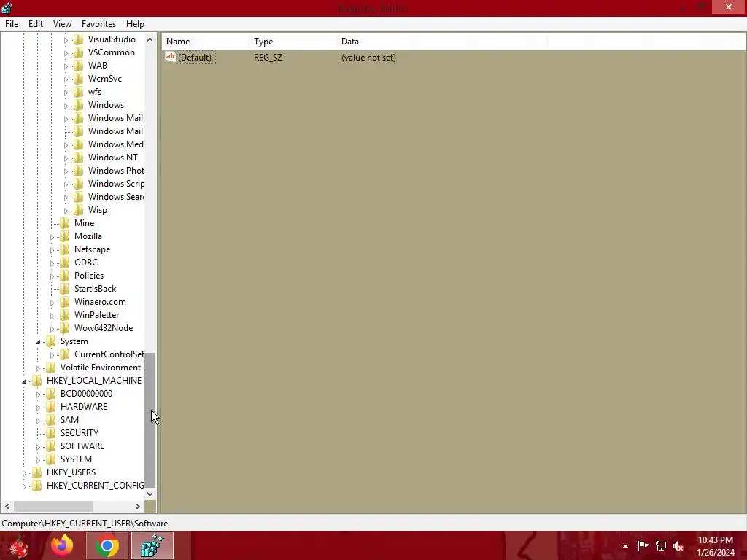Click the vertical scrollbar thumb
This screenshot has height=560, width=747.
pyautogui.click(x=150, y=421)
